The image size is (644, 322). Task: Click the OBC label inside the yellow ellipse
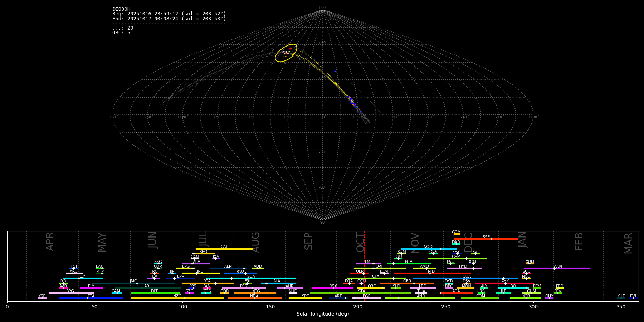286,53
